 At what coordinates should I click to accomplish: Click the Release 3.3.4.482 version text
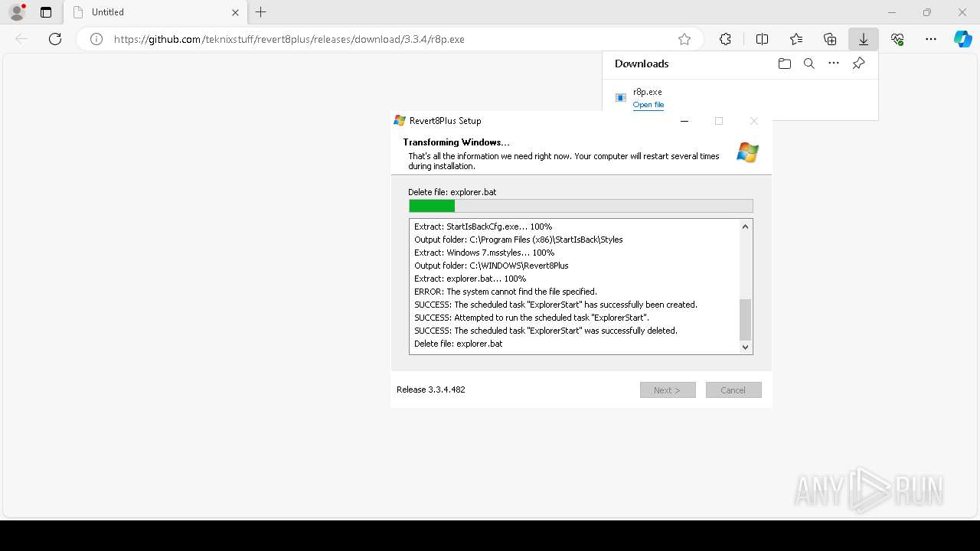431,390
